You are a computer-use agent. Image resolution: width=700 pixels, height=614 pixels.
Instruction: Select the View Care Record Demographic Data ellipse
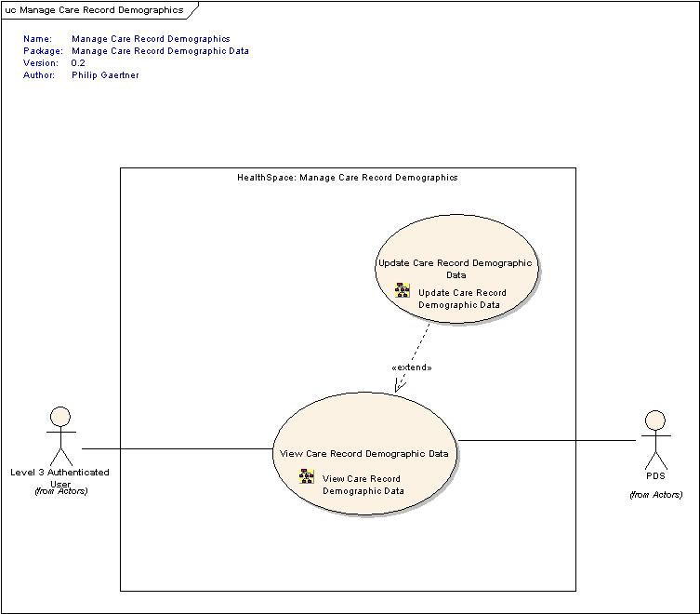(364, 454)
